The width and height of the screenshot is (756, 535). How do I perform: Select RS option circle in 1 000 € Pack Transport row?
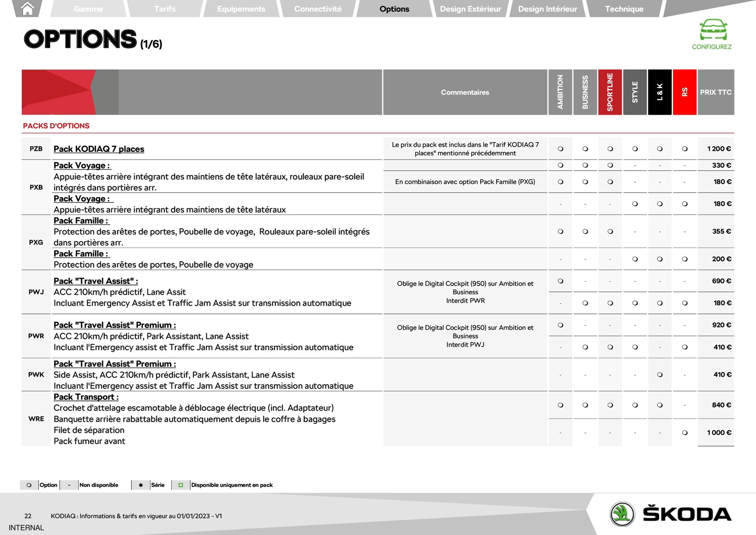click(685, 433)
